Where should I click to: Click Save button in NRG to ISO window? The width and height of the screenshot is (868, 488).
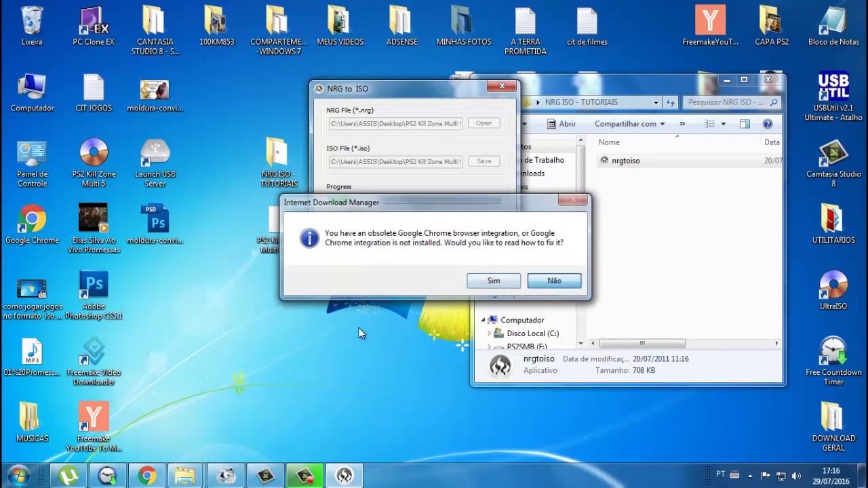click(x=484, y=161)
